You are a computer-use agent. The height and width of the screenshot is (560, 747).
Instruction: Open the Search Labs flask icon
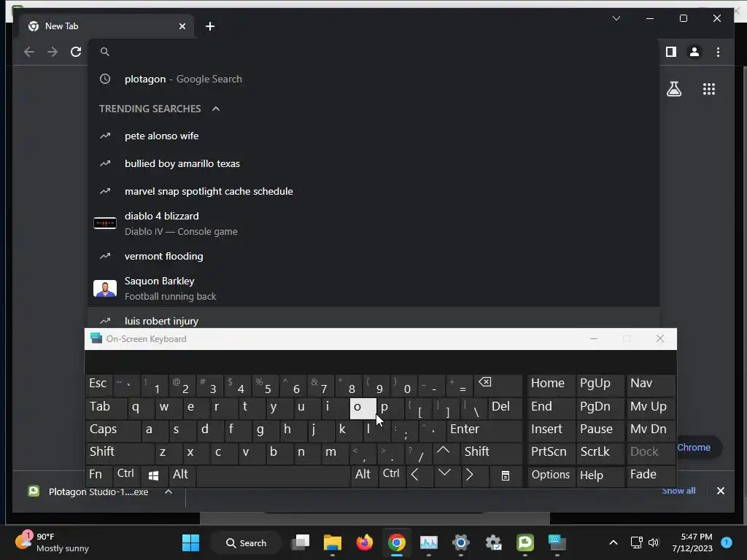[673, 89]
